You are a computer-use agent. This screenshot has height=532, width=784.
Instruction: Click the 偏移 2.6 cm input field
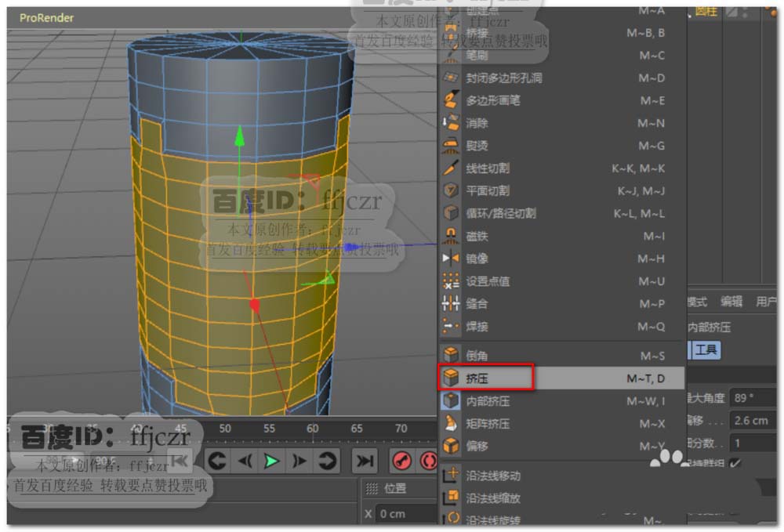752,420
